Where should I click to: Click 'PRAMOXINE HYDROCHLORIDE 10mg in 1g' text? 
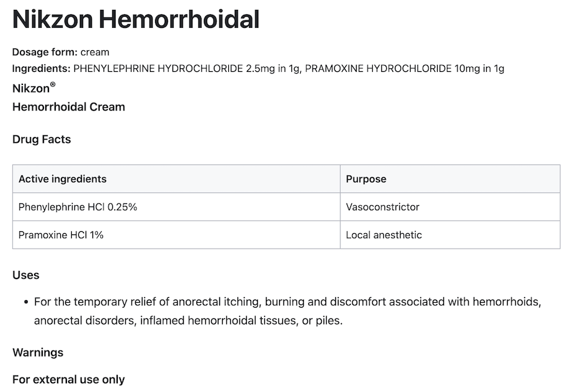point(404,68)
